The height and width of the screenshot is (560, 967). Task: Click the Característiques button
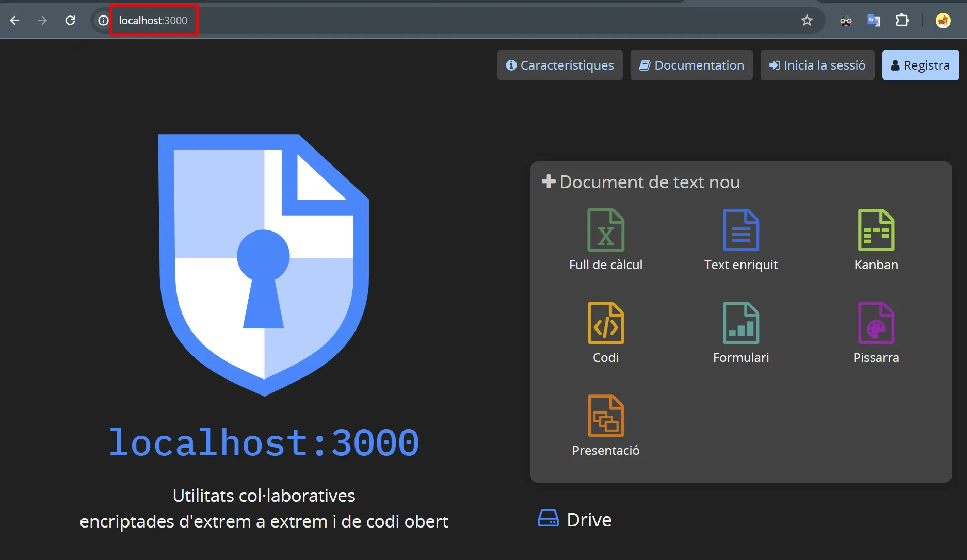click(560, 65)
